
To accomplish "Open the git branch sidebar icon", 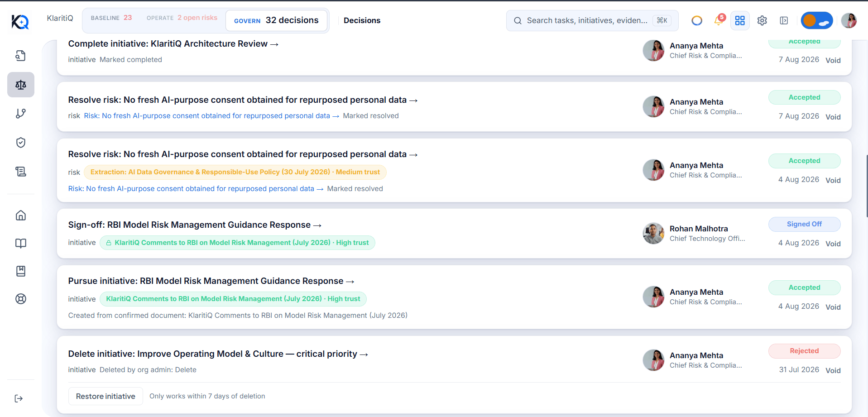I will [21, 114].
